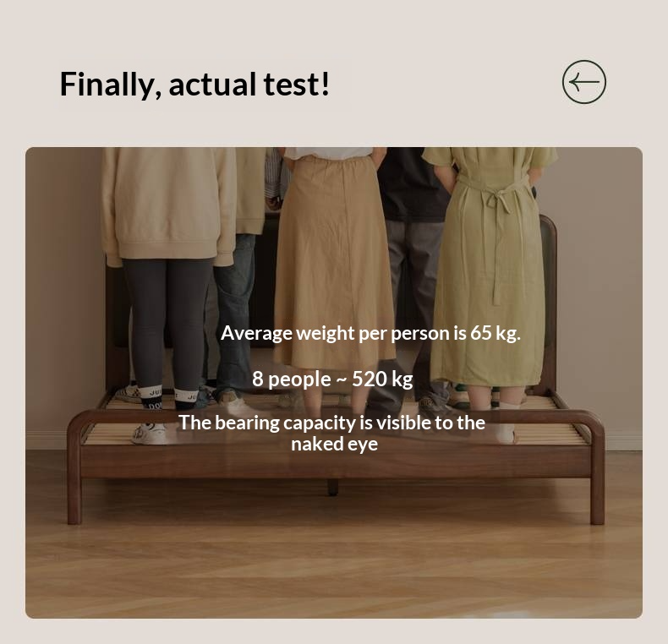Click the blue jeans behind the sweatshirt
The height and width of the screenshot is (644, 668).
click(233, 315)
